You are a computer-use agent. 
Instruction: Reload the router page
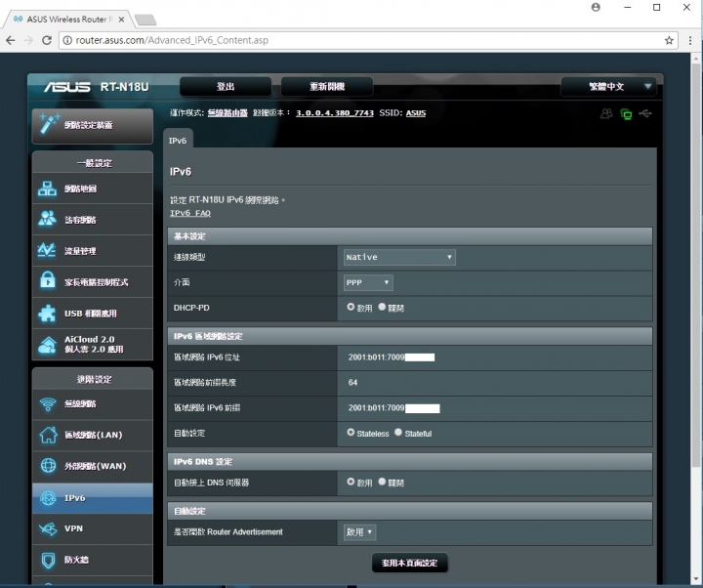tap(47, 40)
